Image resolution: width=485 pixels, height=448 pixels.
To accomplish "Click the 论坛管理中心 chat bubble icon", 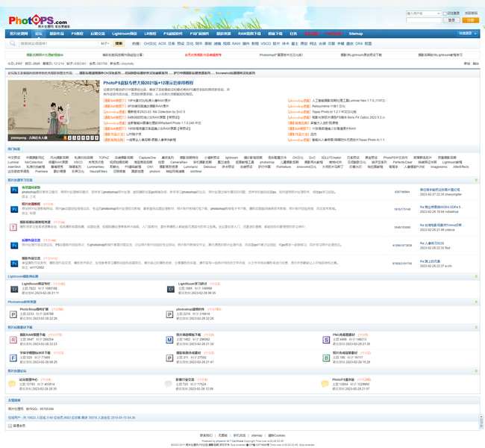I will (x=13, y=384).
